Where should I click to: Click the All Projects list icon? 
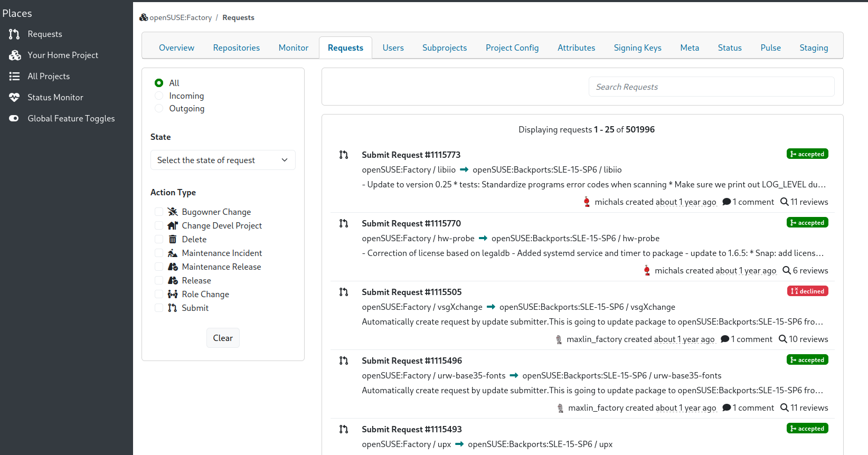[x=14, y=77]
